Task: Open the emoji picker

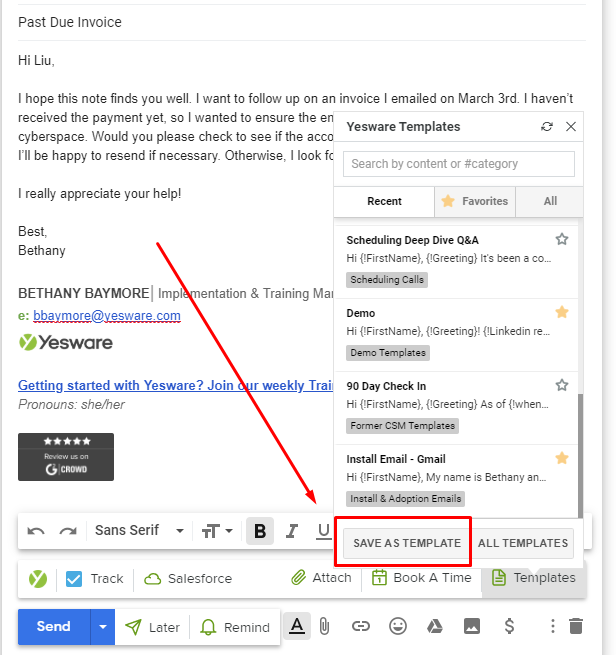Action: [x=398, y=626]
